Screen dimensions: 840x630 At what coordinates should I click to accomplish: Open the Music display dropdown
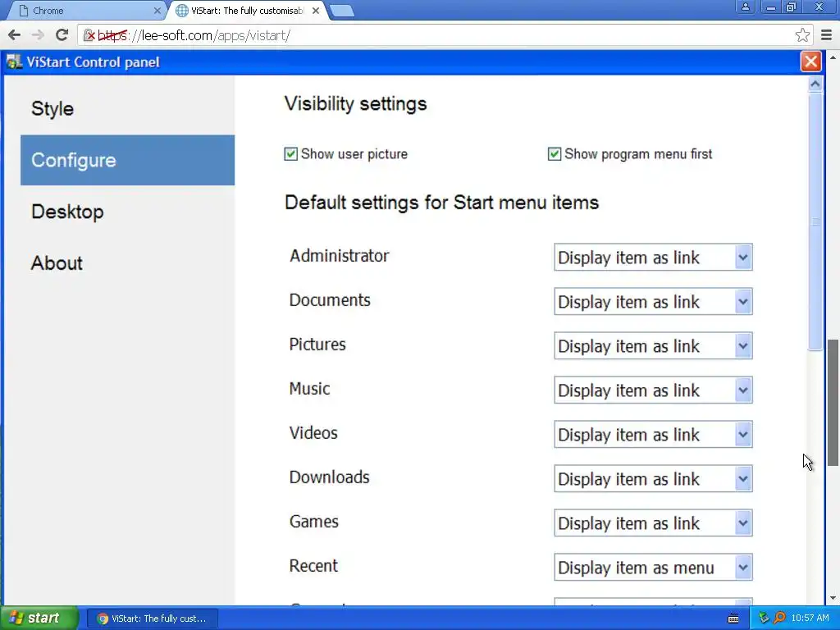click(x=653, y=390)
